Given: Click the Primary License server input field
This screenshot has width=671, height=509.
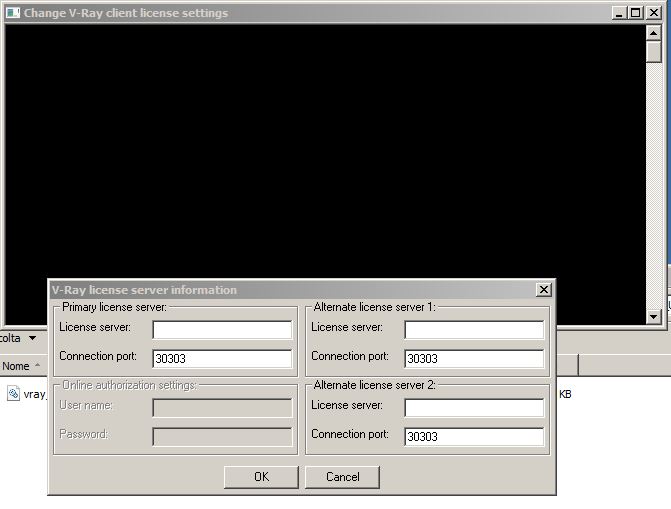Looking at the screenshot, I should click(222, 330).
